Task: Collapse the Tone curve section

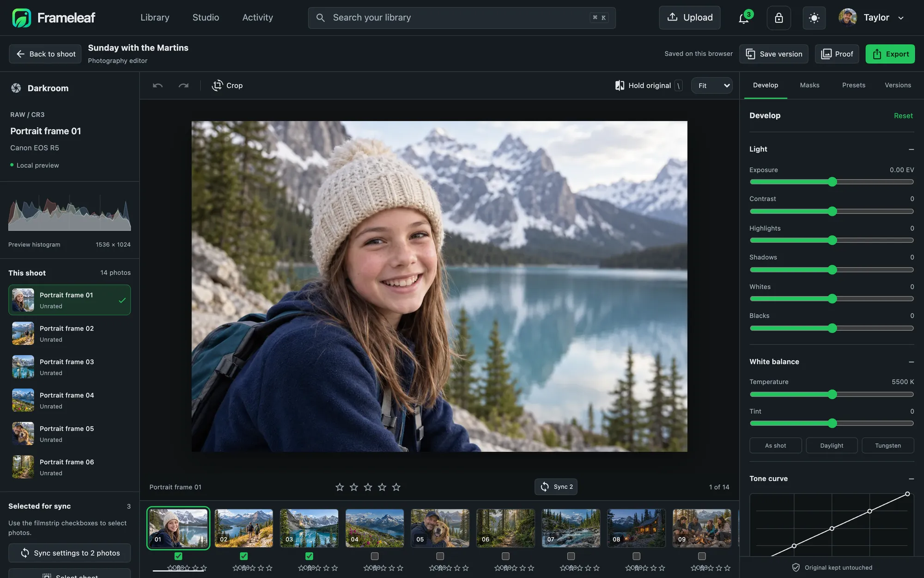Action: [x=911, y=479]
